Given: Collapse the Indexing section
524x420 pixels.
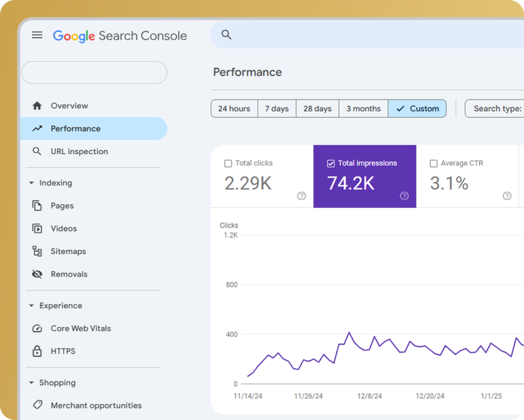Looking at the screenshot, I should tap(31, 183).
